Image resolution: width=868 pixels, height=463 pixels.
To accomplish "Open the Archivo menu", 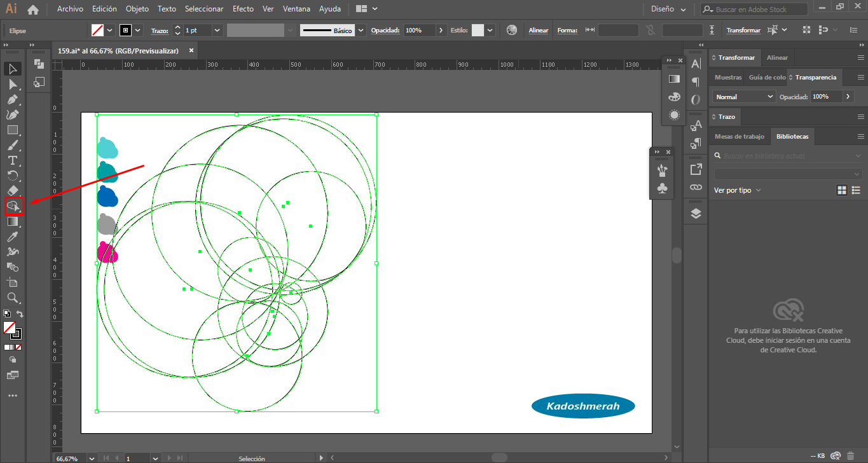I will (70, 9).
